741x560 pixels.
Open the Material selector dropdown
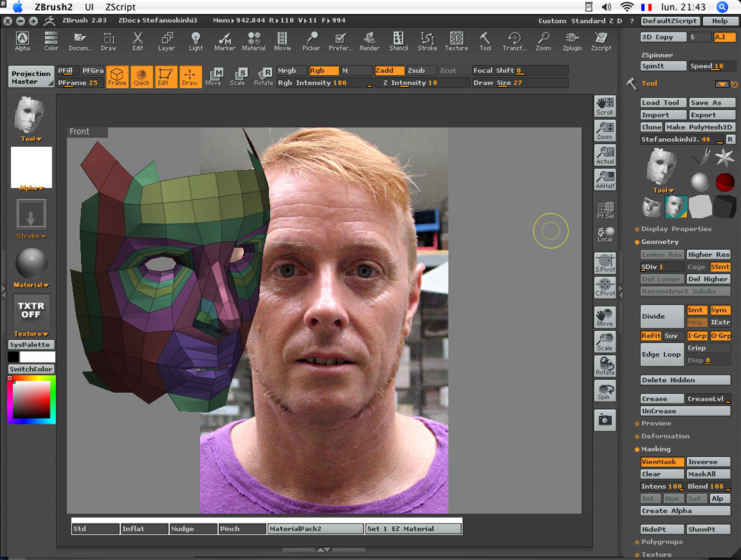click(31, 285)
